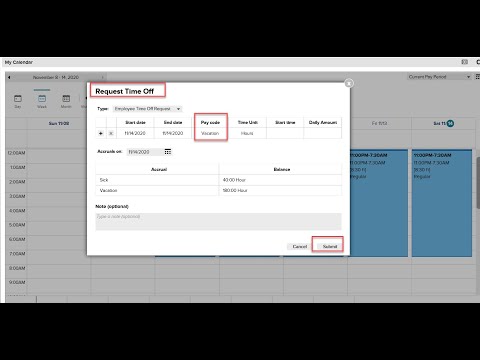Open the Accruals on date picker icon
The height and width of the screenshot is (360, 480).
168,152
